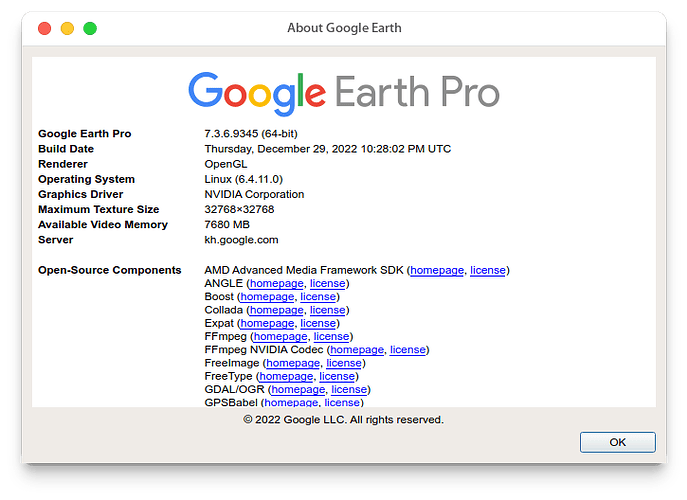
Task: Open AMD Advanced Media Framework SDK license link
Action: 488,270
